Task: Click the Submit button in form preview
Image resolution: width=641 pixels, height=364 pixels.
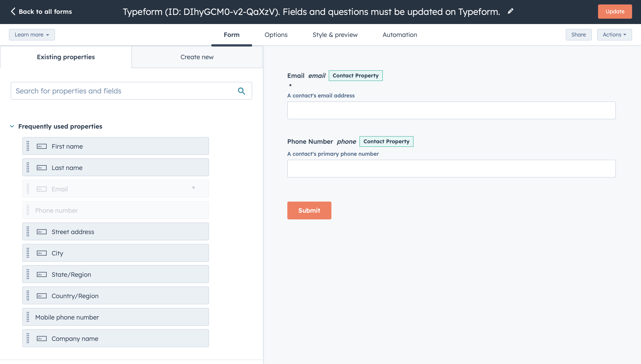Action: (x=309, y=210)
